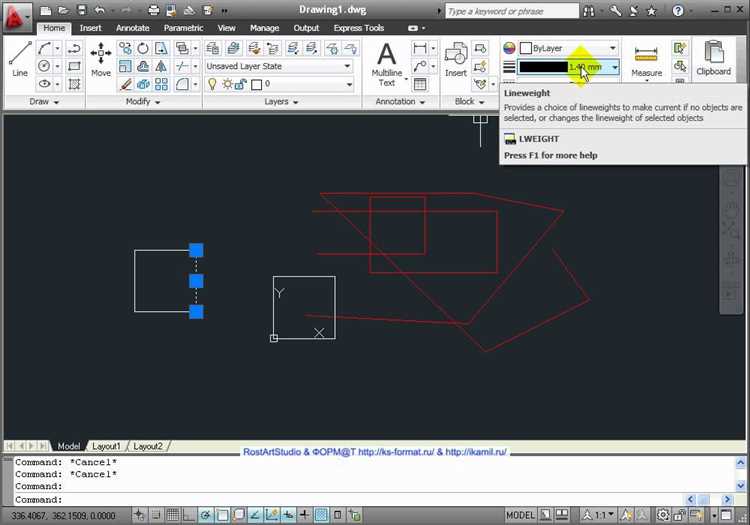Switch to the View ribbon tab
Image resolution: width=750 pixels, height=525 pixels.
[x=226, y=28]
